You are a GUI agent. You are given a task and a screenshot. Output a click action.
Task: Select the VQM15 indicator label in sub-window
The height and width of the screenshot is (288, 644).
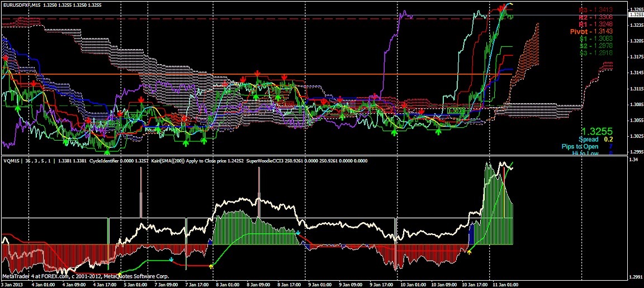pyautogui.click(x=12, y=161)
